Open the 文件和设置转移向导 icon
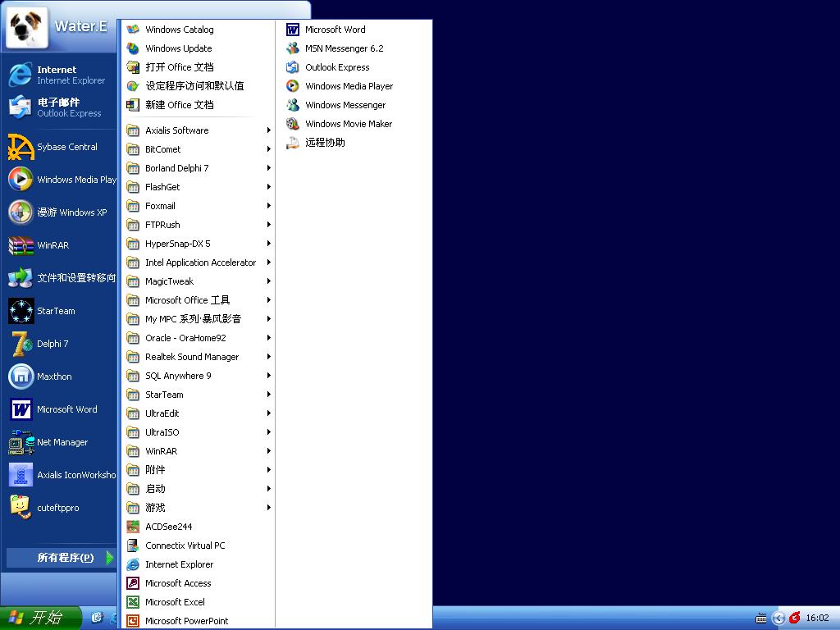 21,278
